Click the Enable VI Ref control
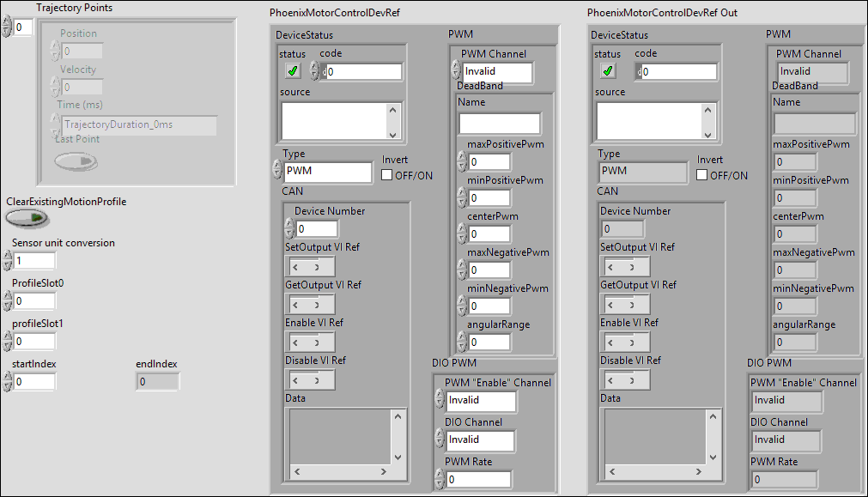Image resolution: width=868 pixels, height=497 pixels. 309,342
